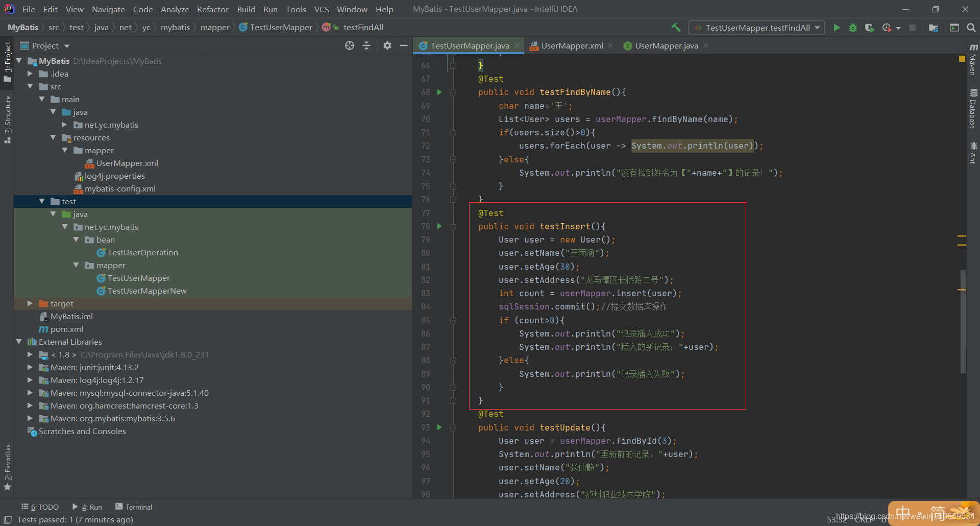Open the profiler options dropdown arrow
The image size is (980, 526).
(x=898, y=28)
